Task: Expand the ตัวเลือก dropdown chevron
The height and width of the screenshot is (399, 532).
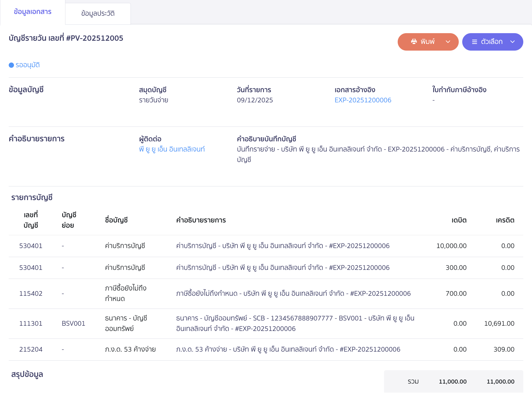Action: click(x=513, y=42)
